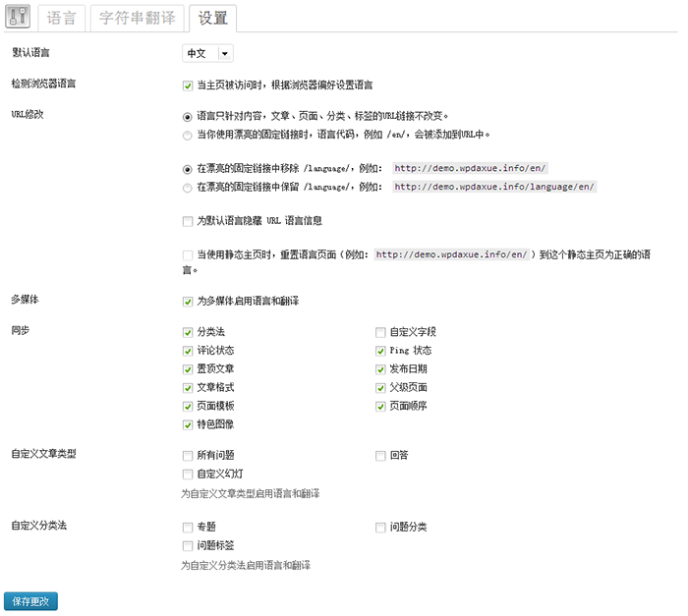Image resolution: width=688 pixels, height=616 pixels.
Task: Click the Polylang settings icon at top left
Action: coord(21,18)
